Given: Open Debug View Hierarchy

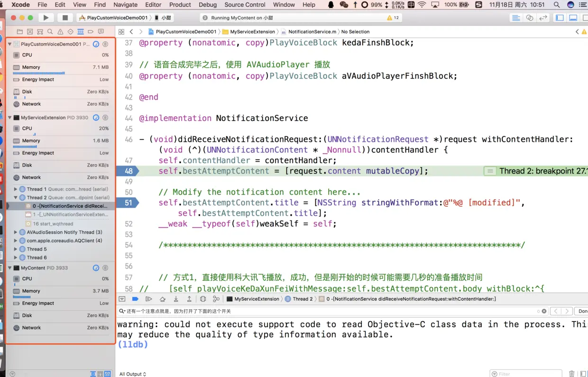Looking at the screenshot, I should point(203,299).
